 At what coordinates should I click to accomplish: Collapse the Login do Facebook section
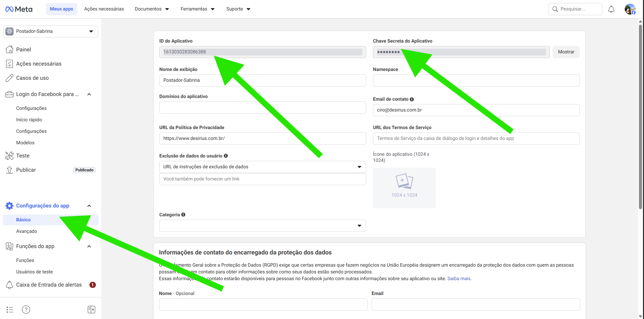(x=89, y=94)
